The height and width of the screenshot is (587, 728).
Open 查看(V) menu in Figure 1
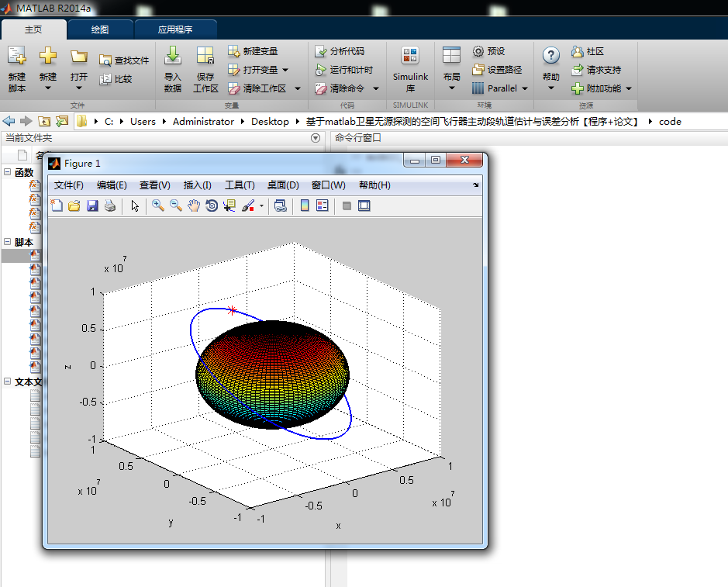(154, 185)
